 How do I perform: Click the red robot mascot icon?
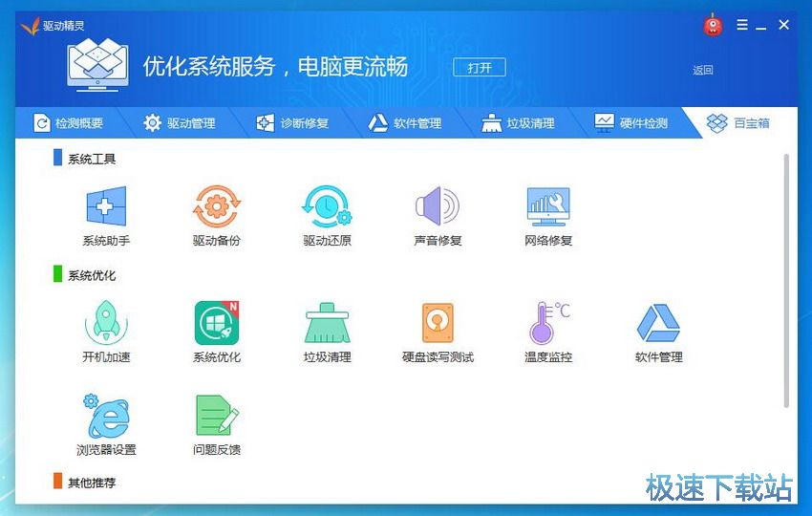coord(713,25)
